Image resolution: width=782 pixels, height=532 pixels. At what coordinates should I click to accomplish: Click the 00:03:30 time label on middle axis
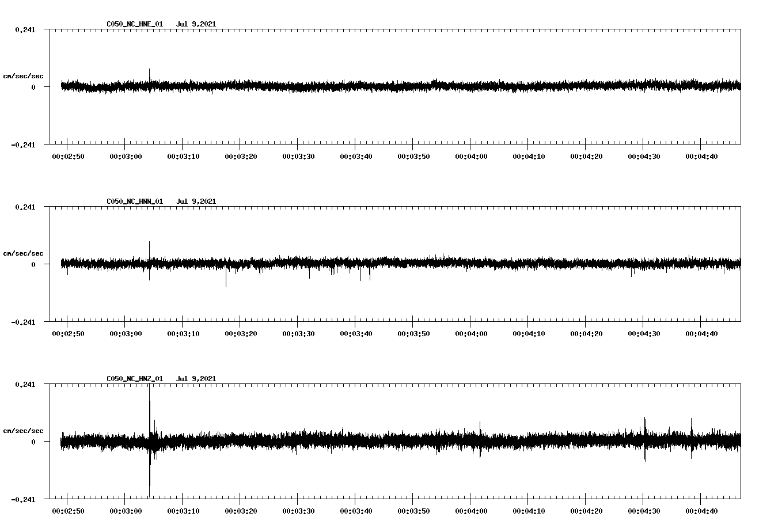click(x=298, y=332)
